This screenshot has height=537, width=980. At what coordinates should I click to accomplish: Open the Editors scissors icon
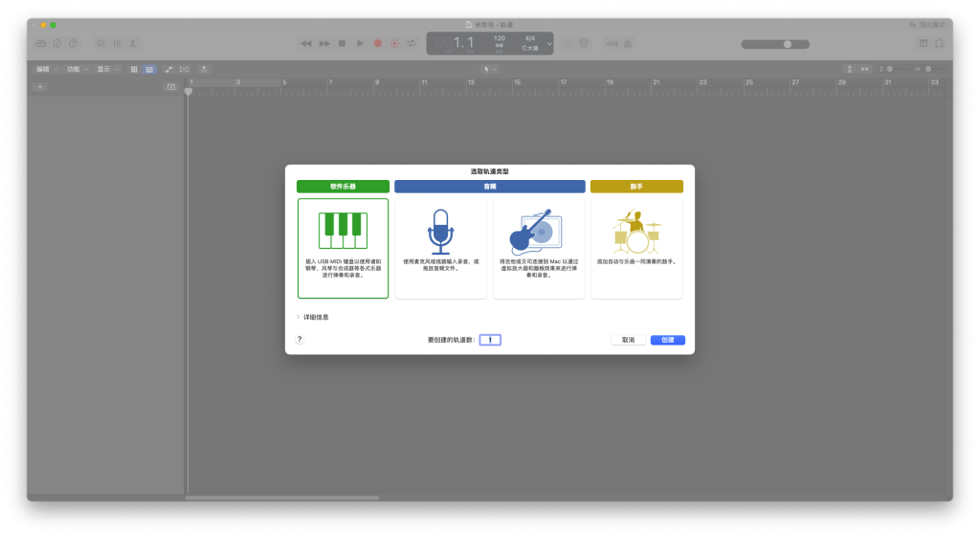(x=132, y=44)
